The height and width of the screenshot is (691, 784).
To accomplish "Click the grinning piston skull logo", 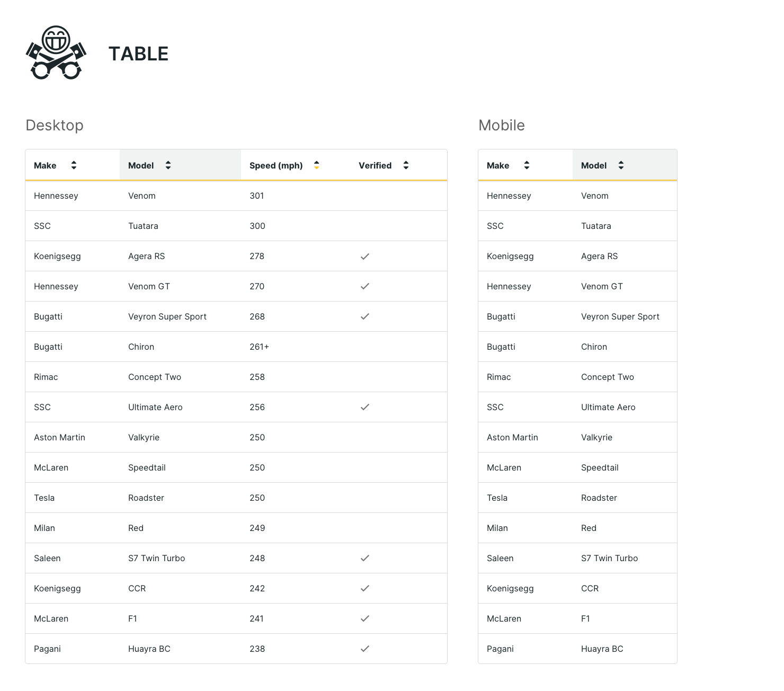I will click(x=56, y=53).
